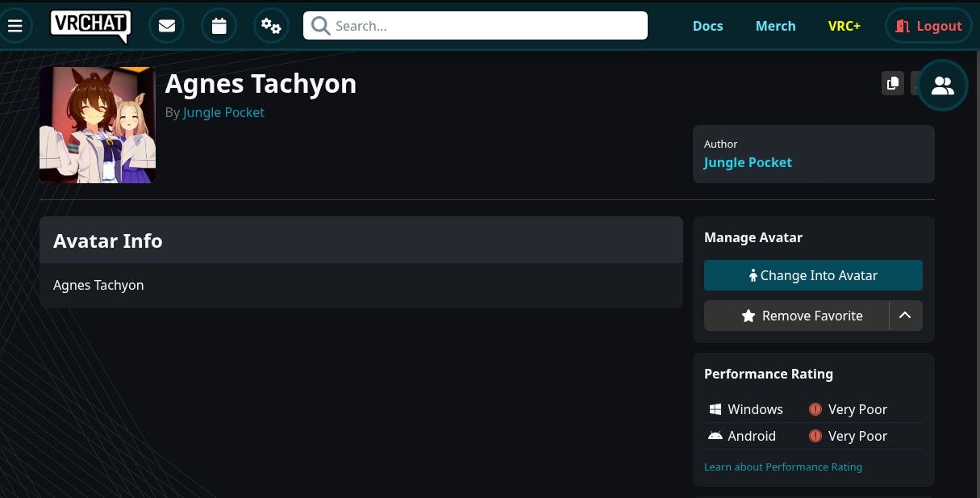
Task: Open the calendar events icon
Action: point(219,26)
